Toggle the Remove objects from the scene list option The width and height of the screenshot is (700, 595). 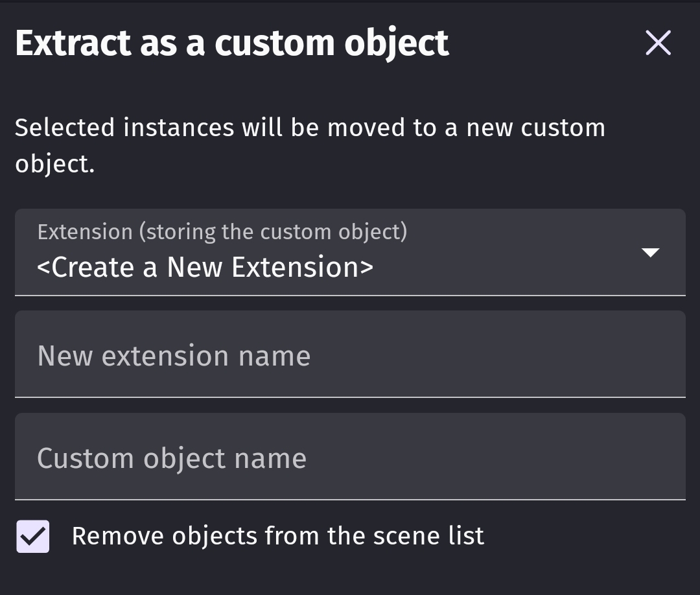click(32, 536)
